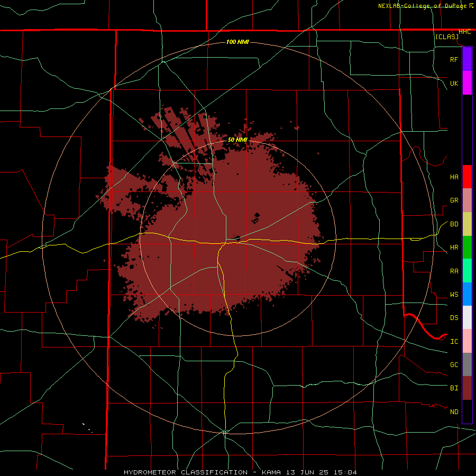
Task: Click the BD yellow legend swatch
Action: [x=467, y=224]
